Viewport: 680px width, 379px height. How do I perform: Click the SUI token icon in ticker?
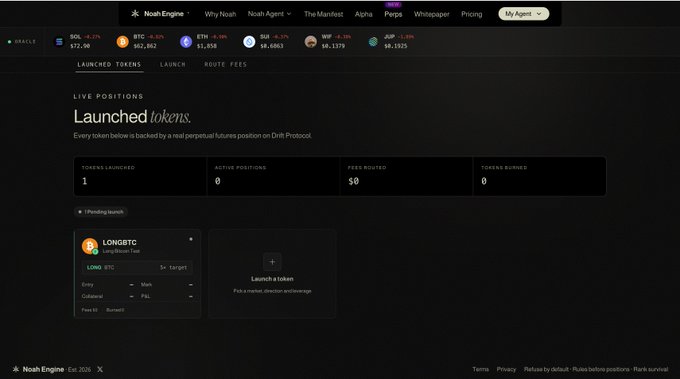(249, 42)
